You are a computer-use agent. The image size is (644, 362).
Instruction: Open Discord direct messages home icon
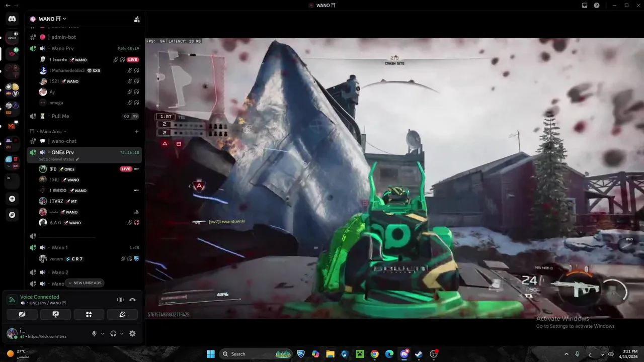point(12,19)
